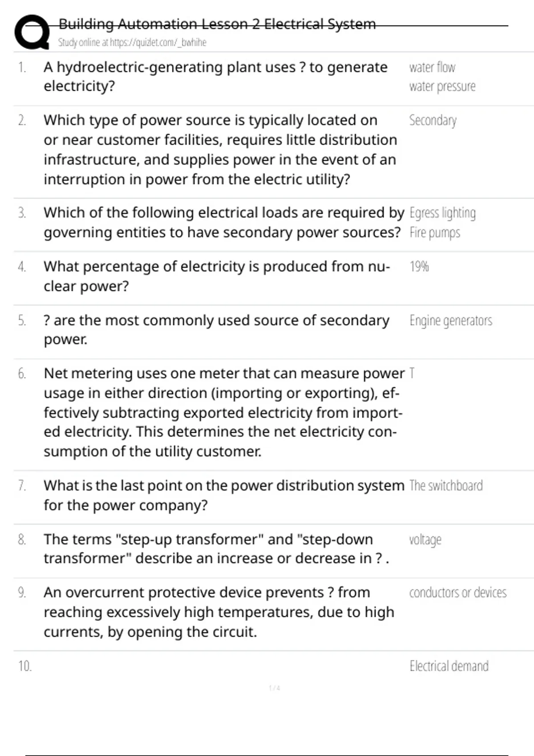Click the answer 'water pressure'
Viewport: 534px width, 756px height.
[442, 86]
